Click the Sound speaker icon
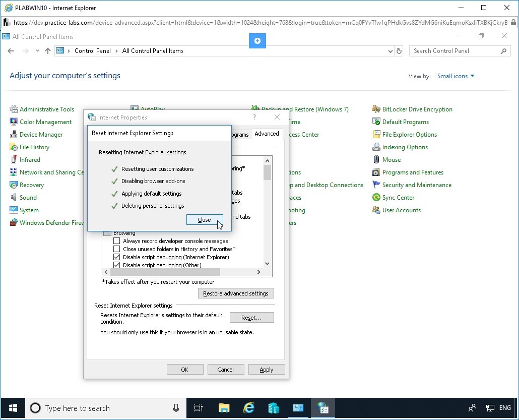Screen dimensions: 519x420 [x=14, y=197]
